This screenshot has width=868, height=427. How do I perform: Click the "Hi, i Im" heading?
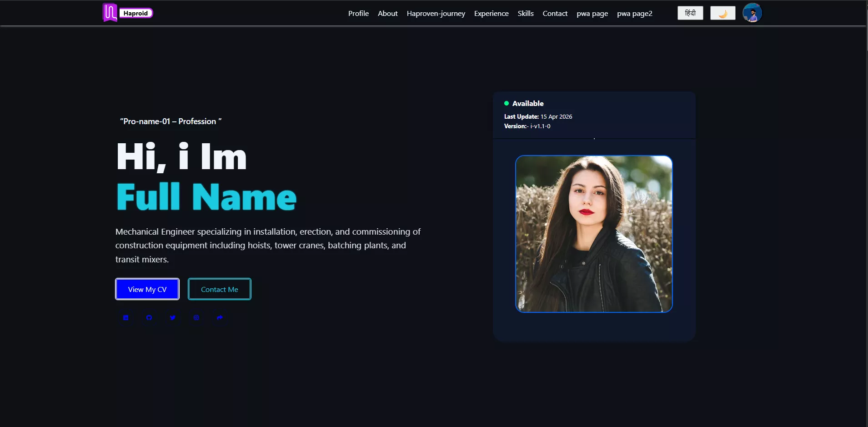(x=181, y=157)
